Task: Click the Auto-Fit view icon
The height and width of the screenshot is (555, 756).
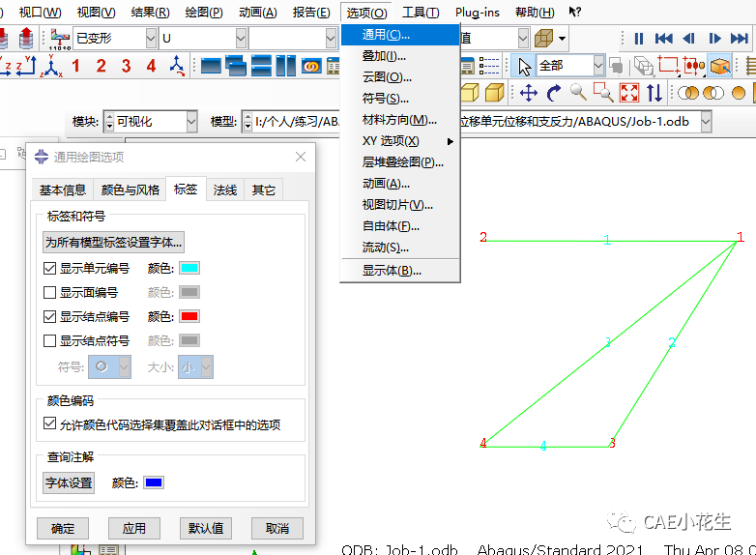Action: tap(629, 93)
